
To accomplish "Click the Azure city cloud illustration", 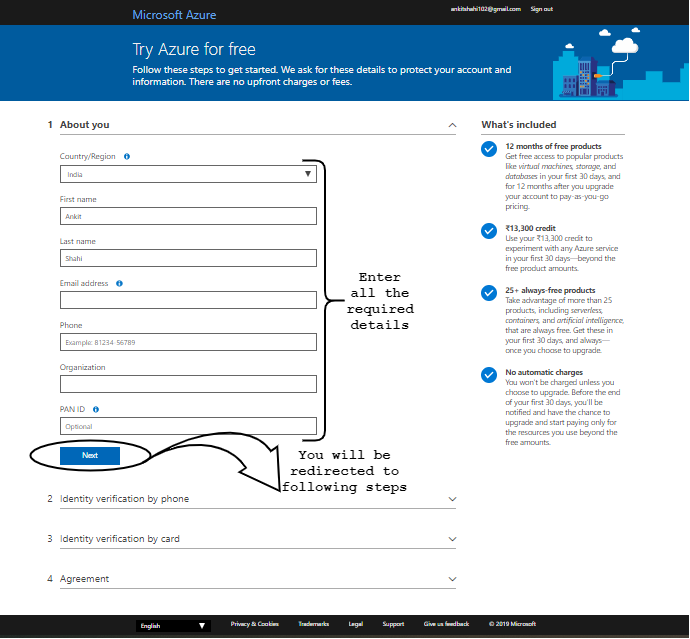I will pyautogui.click(x=620, y=63).
